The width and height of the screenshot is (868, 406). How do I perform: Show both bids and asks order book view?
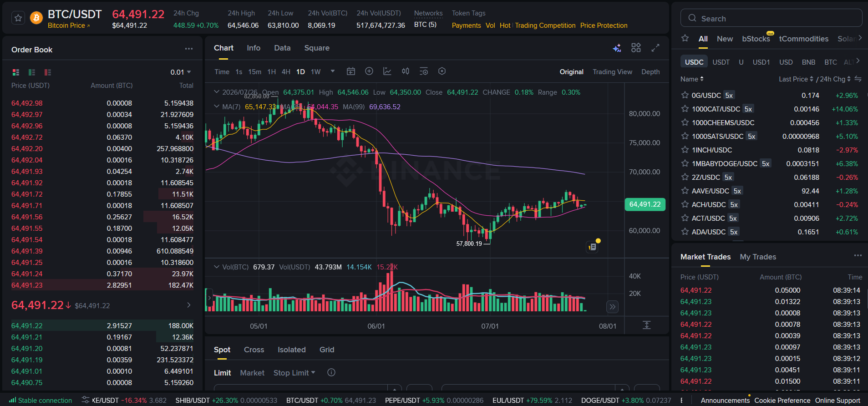pos(16,72)
